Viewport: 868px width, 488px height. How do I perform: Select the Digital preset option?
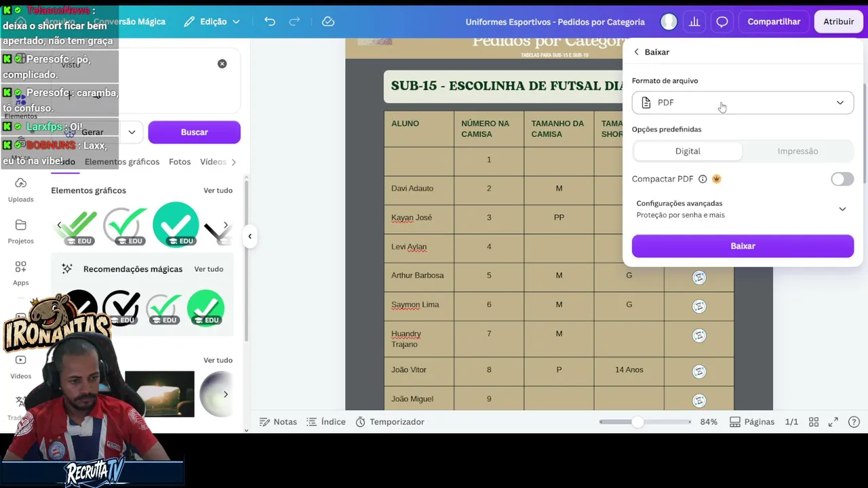688,151
